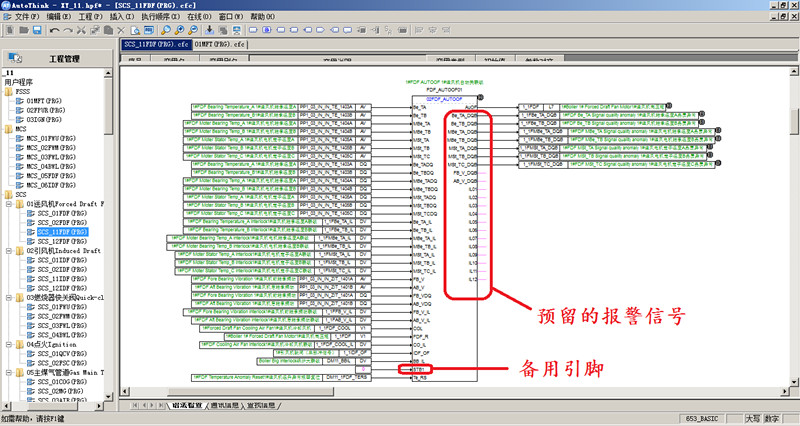Viewport: 800px width, 426px height.
Task: Collapse the MCS folder in tree
Action: pyautogui.click(x=7, y=129)
